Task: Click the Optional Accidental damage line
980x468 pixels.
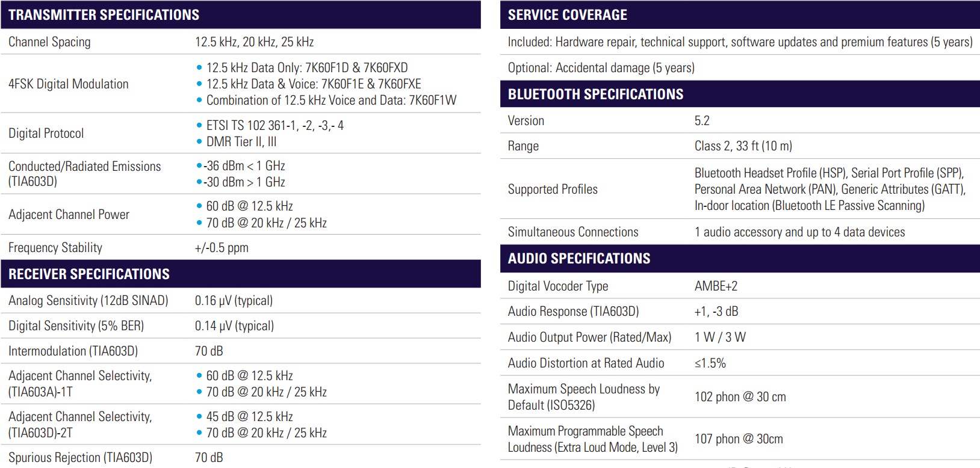Action: [x=601, y=68]
